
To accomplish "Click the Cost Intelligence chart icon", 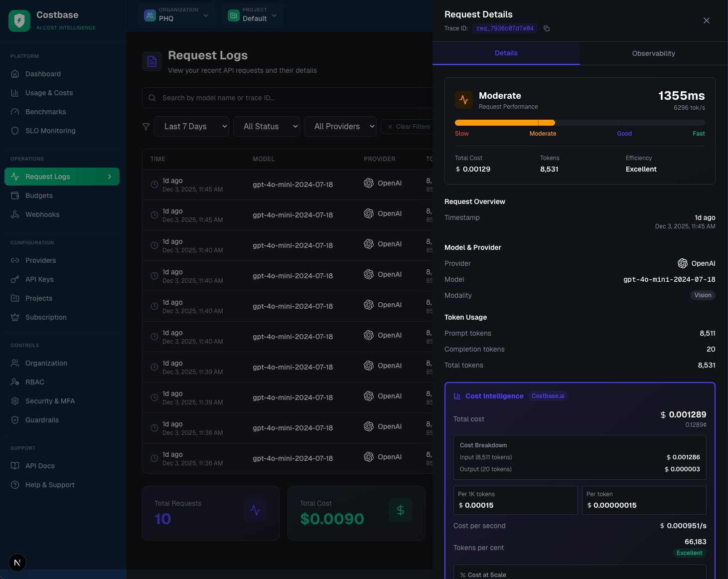I will [x=457, y=396].
